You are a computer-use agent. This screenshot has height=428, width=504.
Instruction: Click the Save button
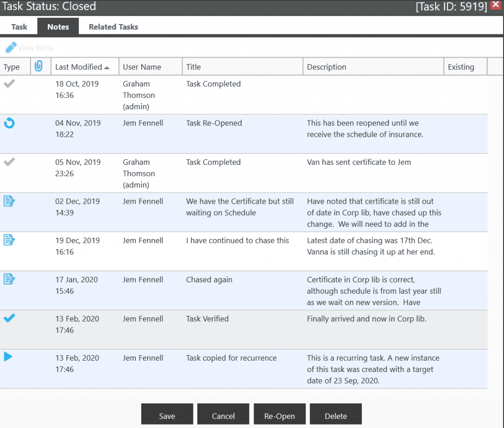tap(167, 414)
